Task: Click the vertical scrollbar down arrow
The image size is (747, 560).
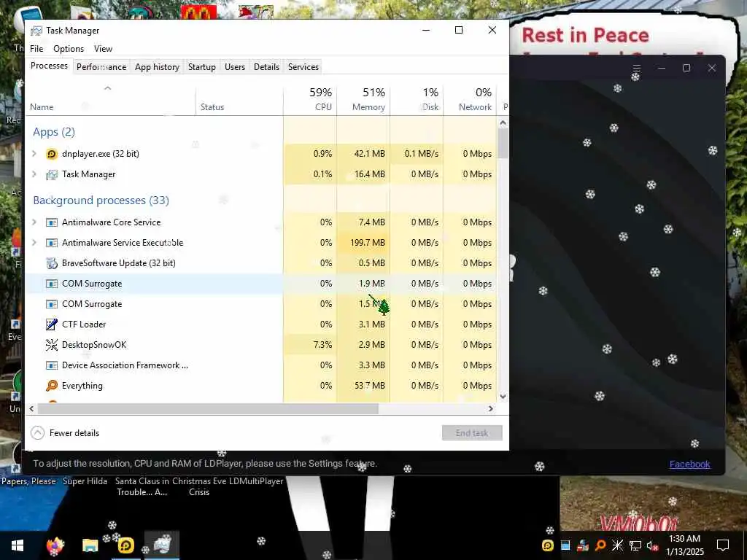Action: [503, 396]
